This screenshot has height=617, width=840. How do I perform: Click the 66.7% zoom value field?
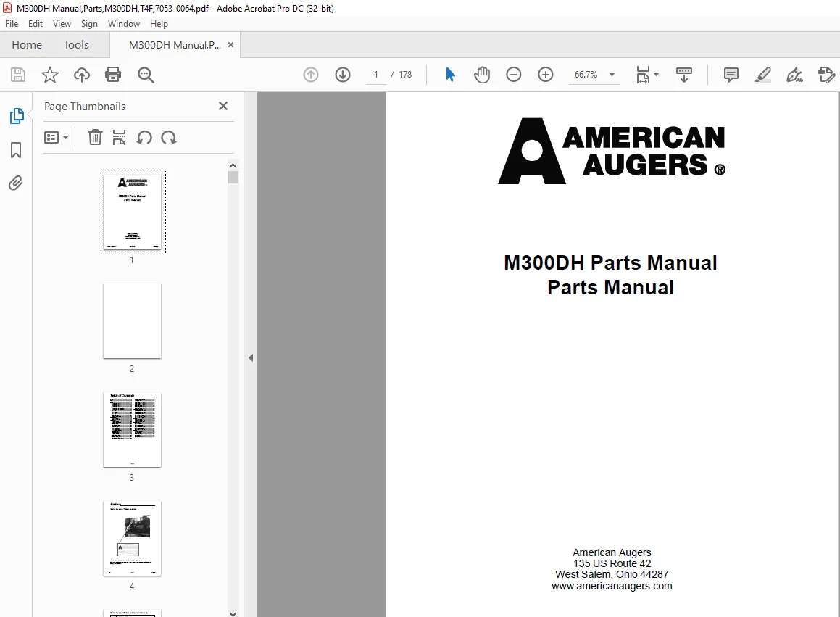click(586, 75)
